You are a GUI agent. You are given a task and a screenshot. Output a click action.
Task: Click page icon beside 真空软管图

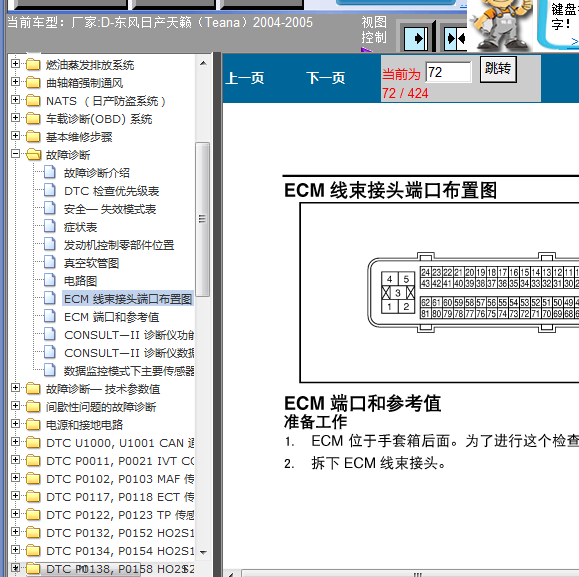[x=50, y=262]
